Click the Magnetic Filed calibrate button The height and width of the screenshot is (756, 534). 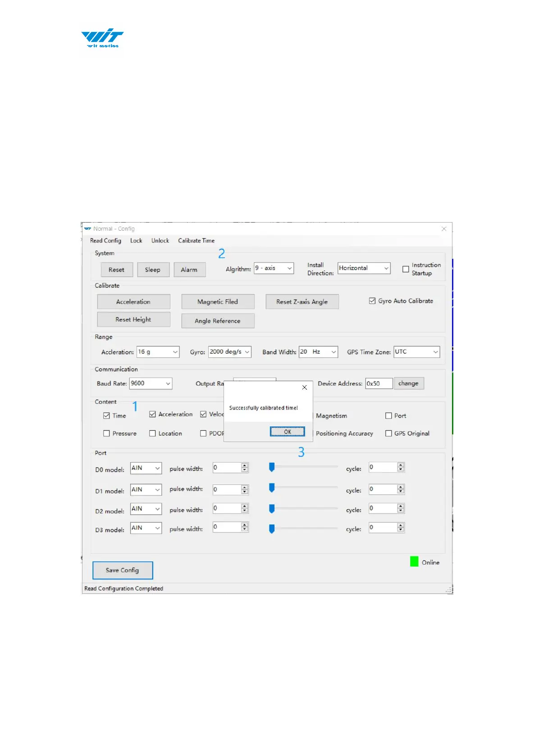click(218, 302)
